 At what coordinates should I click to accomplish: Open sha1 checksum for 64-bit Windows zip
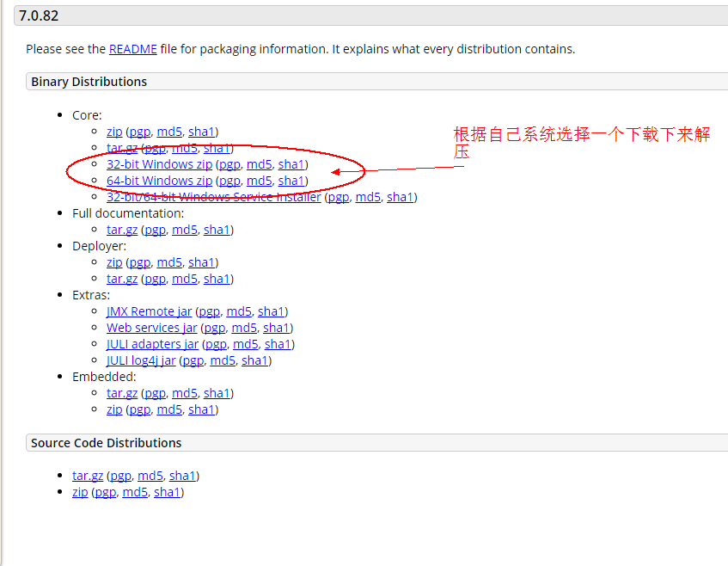(291, 181)
